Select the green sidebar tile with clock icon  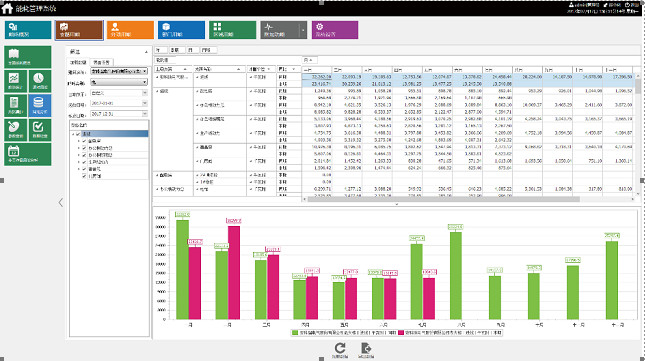click(40, 81)
